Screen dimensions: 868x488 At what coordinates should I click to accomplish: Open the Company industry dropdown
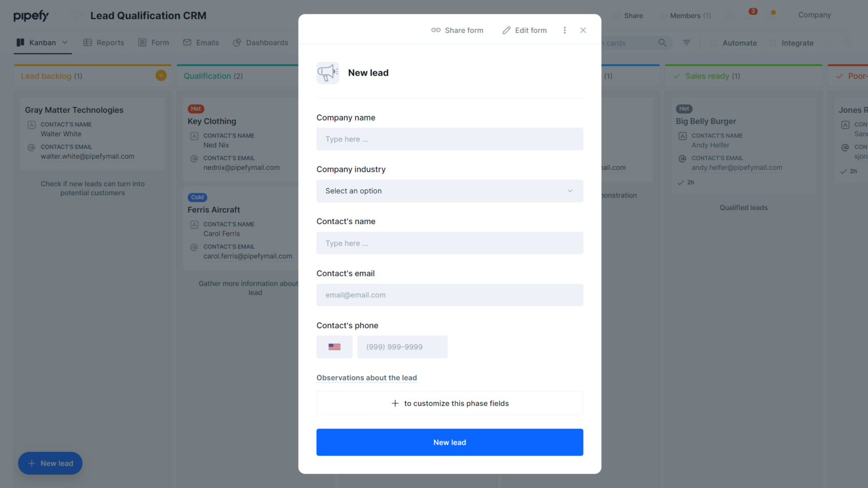[x=449, y=191]
